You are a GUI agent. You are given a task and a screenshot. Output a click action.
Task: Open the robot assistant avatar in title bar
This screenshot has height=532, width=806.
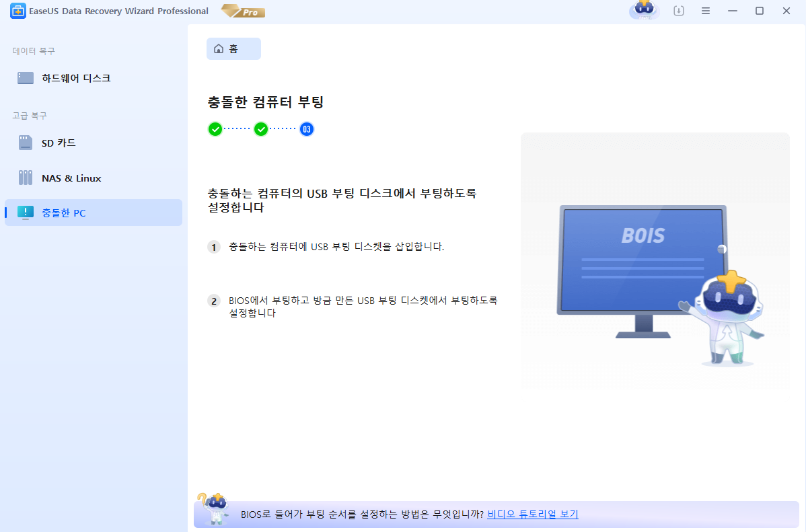[x=644, y=10]
